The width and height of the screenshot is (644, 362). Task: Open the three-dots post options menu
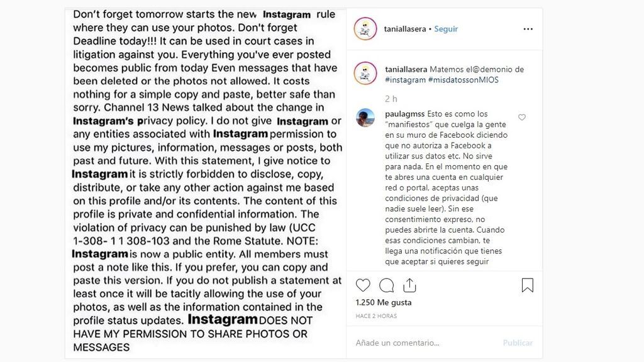click(528, 29)
